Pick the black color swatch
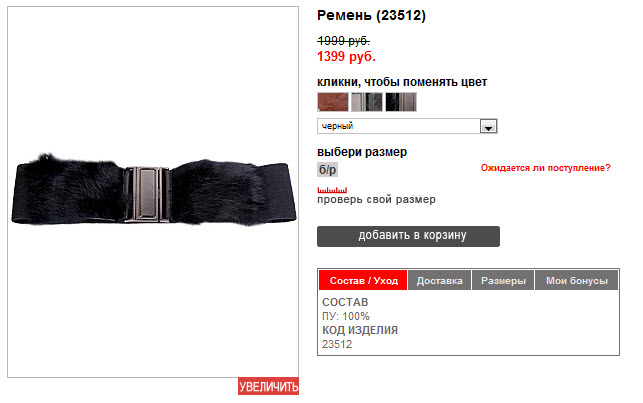Viewport: 643px width, 403px height. coord(401,102)
